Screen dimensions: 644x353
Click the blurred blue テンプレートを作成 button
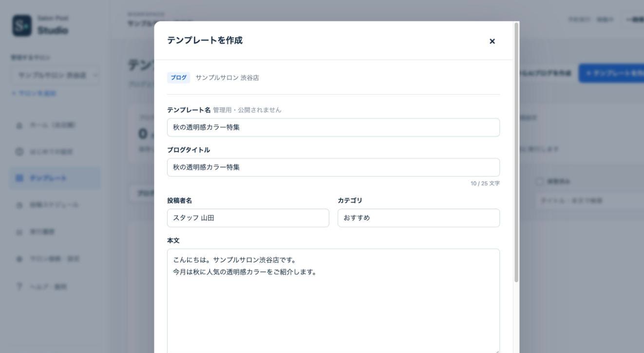[612, 73]
